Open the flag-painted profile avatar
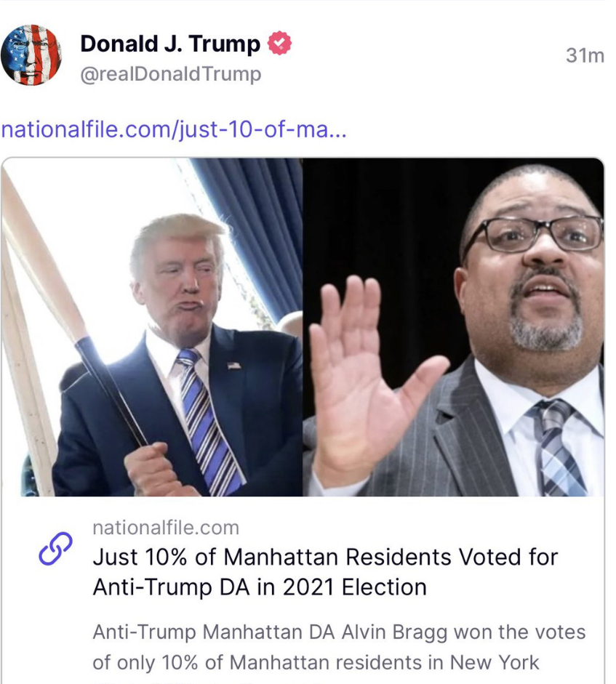The width and height of the screenshot is (616, 684). click(31, 55)
